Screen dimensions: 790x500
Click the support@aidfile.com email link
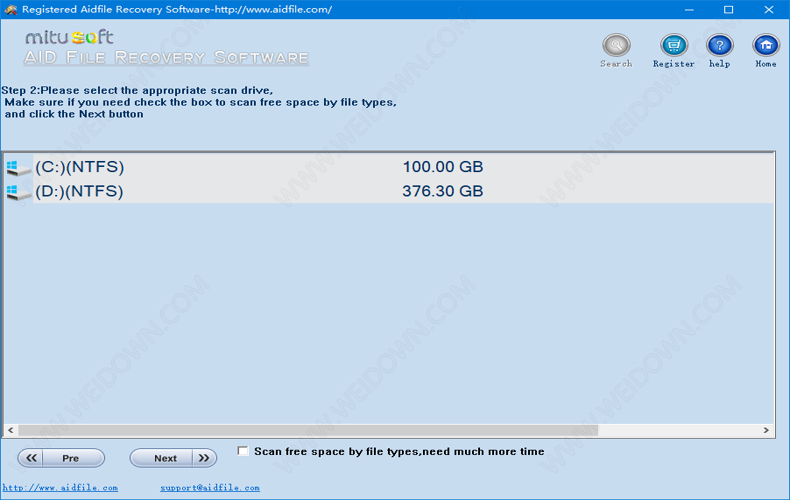(x=210, y=488)
